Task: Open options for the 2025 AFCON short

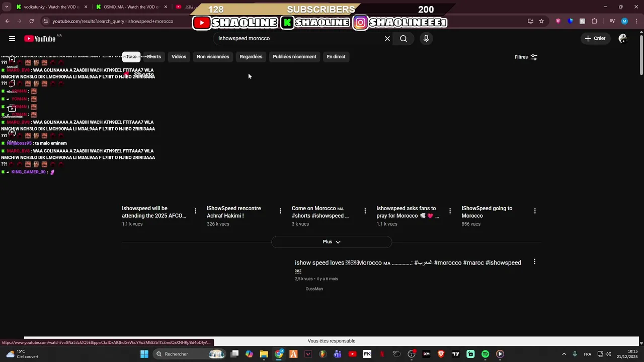Action: tap(195, 211)
